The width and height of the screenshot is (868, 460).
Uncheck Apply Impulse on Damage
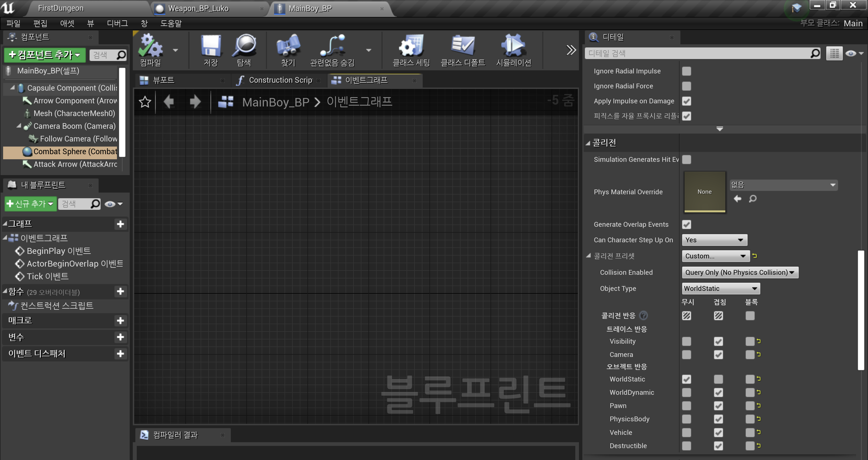coord(687,101)
